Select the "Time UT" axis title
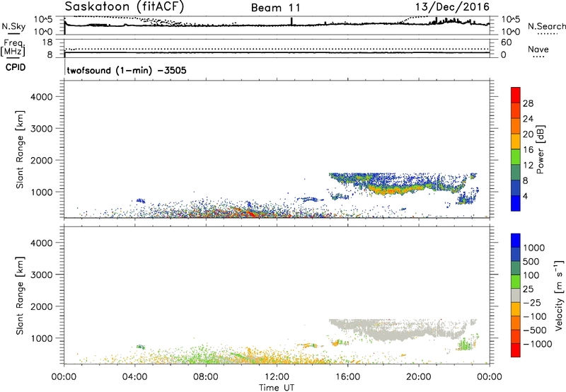The height and width of the screenshot is (392, 566). 277,388
